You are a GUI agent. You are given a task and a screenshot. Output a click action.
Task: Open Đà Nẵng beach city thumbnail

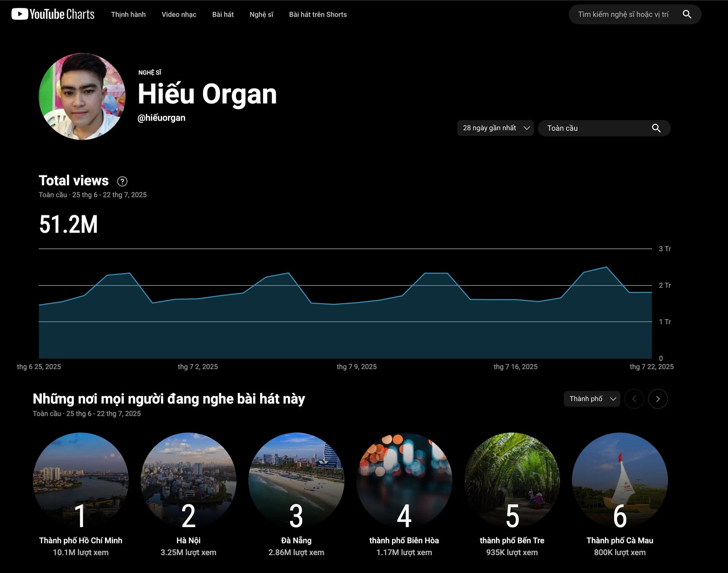pos(296,480)
